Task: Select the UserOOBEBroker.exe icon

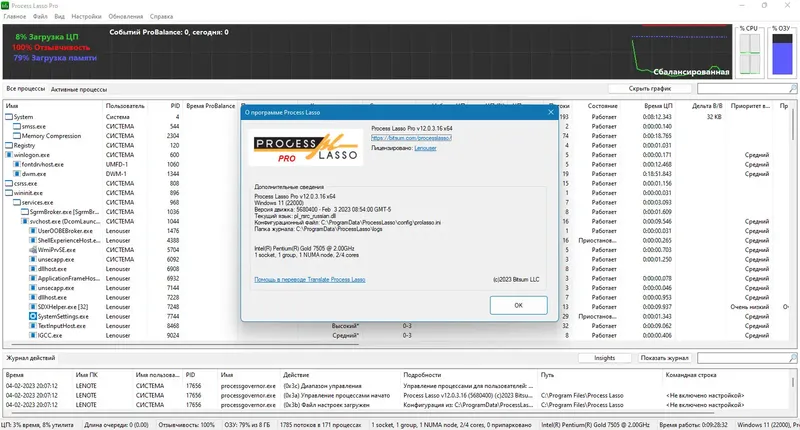Action: pyautogui.click(x=33, y=231)
